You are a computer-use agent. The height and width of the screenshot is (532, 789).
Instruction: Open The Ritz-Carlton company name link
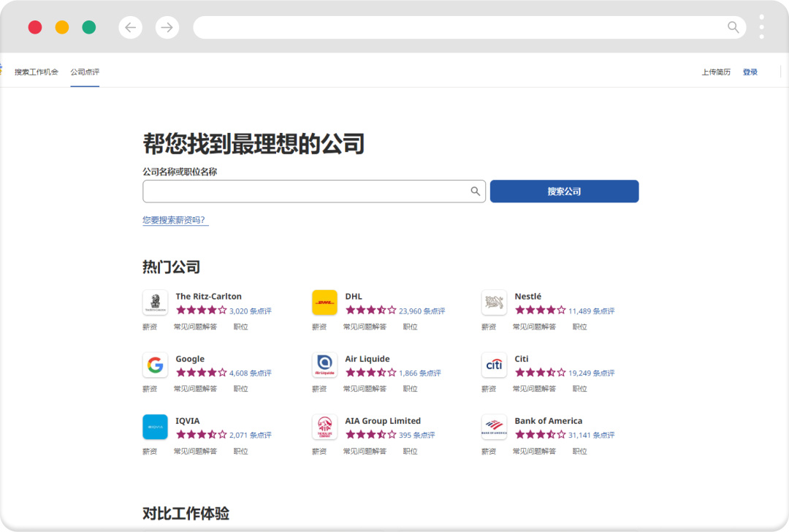208,297
